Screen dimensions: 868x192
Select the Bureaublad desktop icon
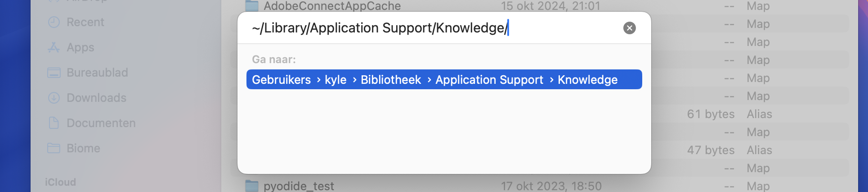pyautogui.click(x=54, y=73)
